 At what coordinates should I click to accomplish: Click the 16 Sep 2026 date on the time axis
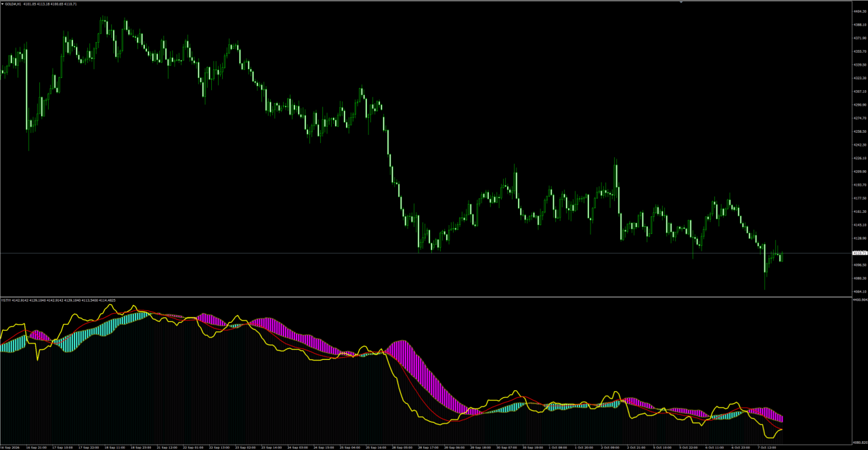click(x=10, y=447)
